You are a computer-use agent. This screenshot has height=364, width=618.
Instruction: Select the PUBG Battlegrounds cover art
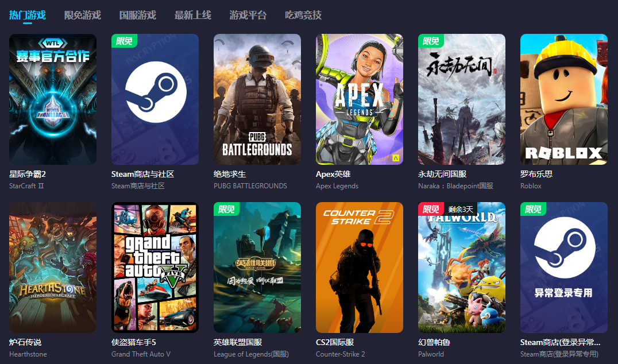click(x=257, y=99)
